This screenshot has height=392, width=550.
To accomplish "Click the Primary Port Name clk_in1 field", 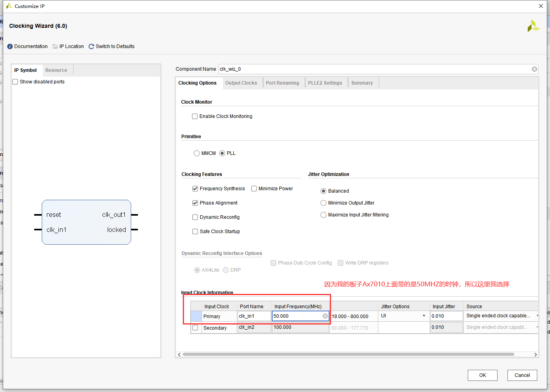I will 254,316.
